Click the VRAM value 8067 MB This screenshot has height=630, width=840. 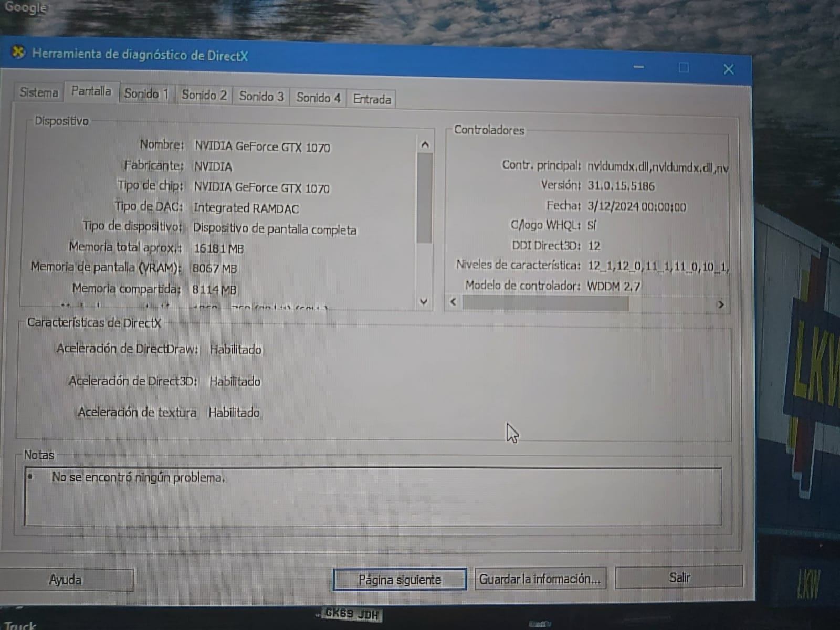(x=214, y=269)
